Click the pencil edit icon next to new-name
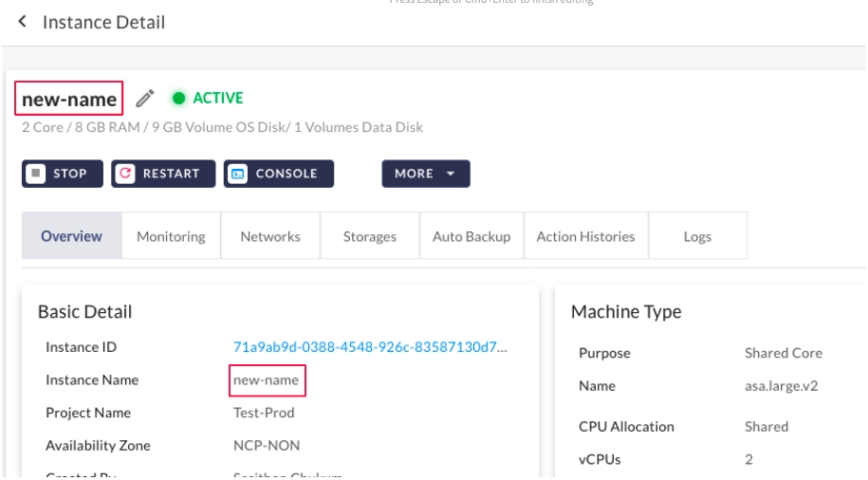The height and width of the screenshot is (480, 868). pyautogui.click(x=144, y=99)
